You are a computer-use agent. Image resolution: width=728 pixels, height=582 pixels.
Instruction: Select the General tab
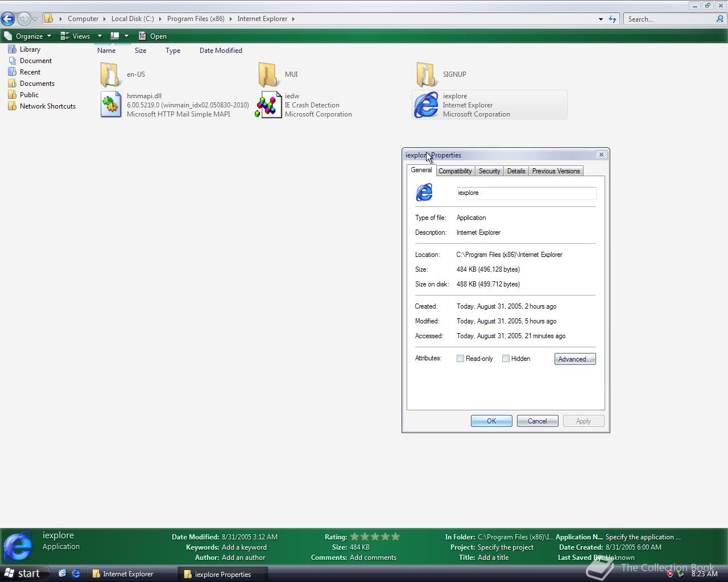(421, 170)
